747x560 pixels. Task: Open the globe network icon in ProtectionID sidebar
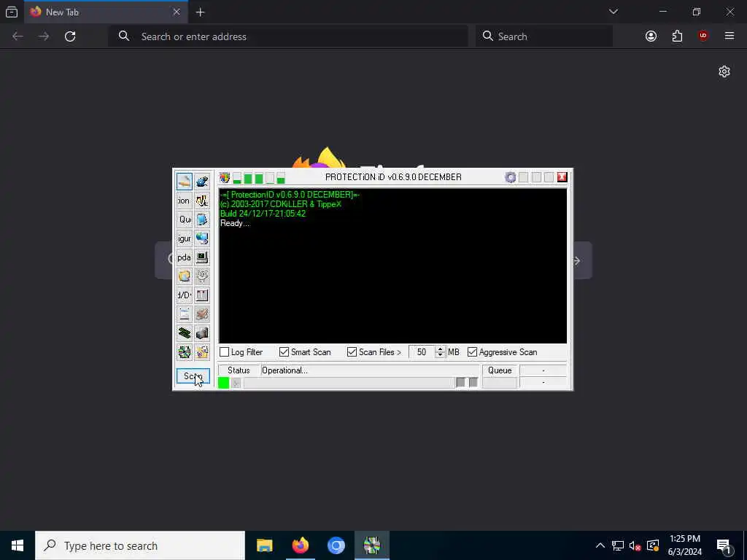pos(202,238)
